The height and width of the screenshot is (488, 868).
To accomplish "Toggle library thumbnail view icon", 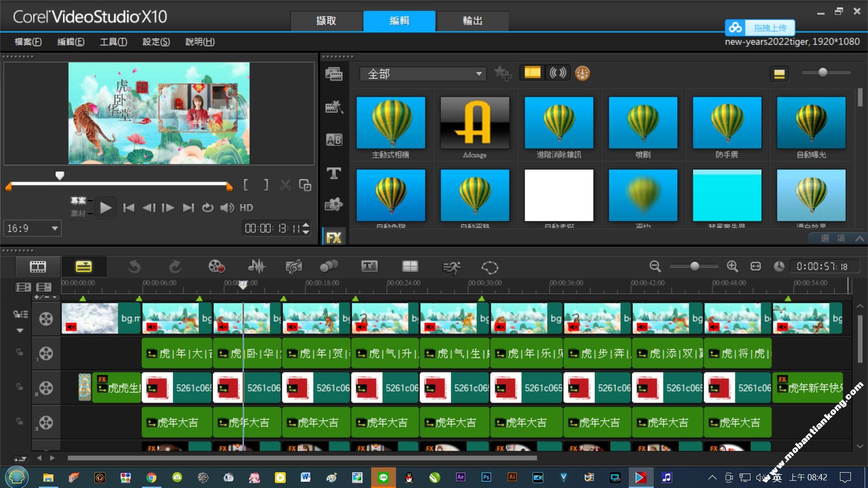I will pos(779,74).
